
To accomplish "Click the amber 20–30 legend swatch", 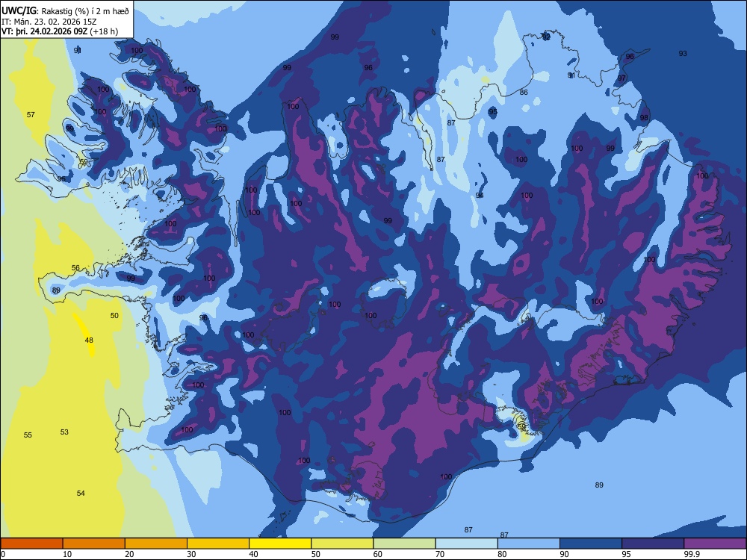I will [x=156, y=544].
